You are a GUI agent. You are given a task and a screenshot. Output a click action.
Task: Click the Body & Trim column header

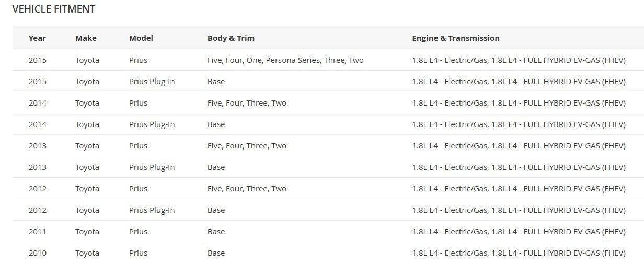(231, 38)
